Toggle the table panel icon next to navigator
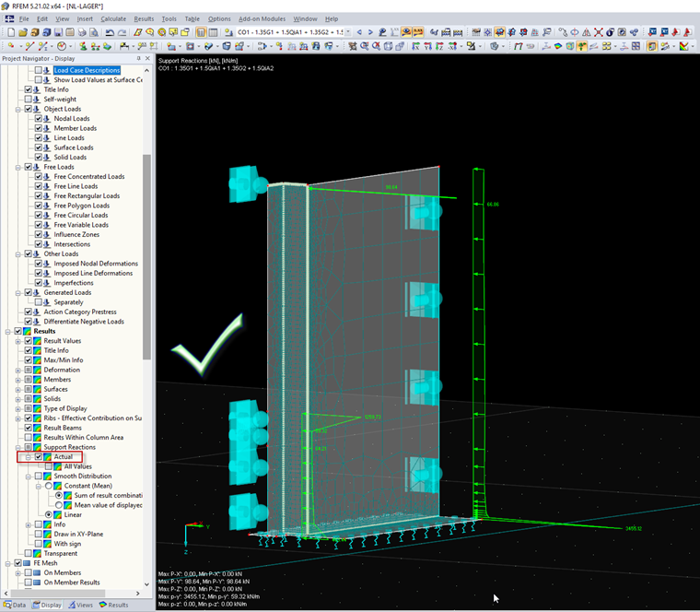Screen dimensions: 700x612 (214, 32)
